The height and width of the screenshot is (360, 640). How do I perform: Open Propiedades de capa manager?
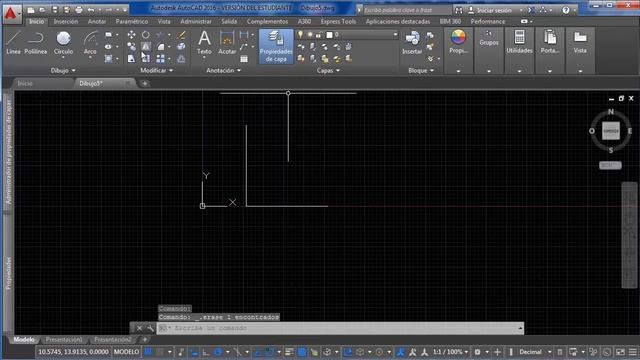(276, 46)
